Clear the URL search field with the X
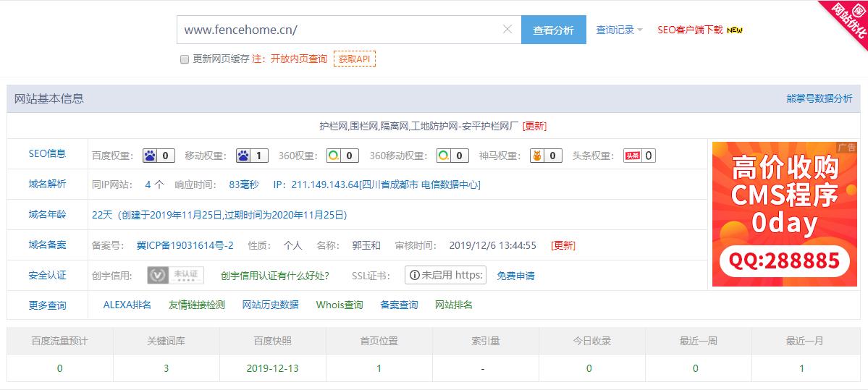Screen dimensions: 868x390 pos(507,30)
